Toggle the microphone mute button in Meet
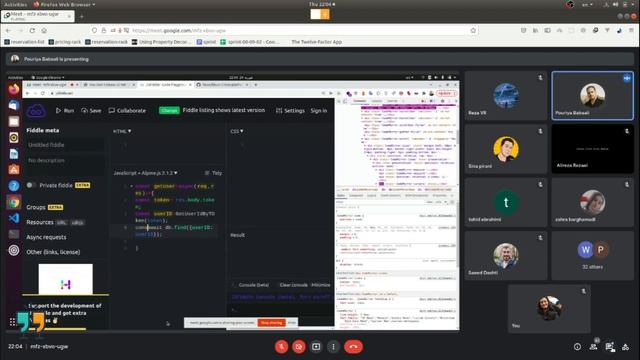 [281, 347]
